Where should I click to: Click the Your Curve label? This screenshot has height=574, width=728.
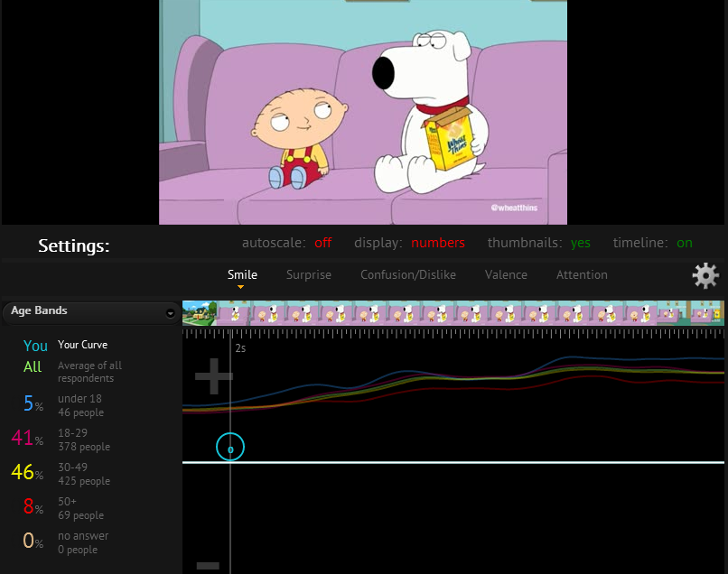pos(82,345)
